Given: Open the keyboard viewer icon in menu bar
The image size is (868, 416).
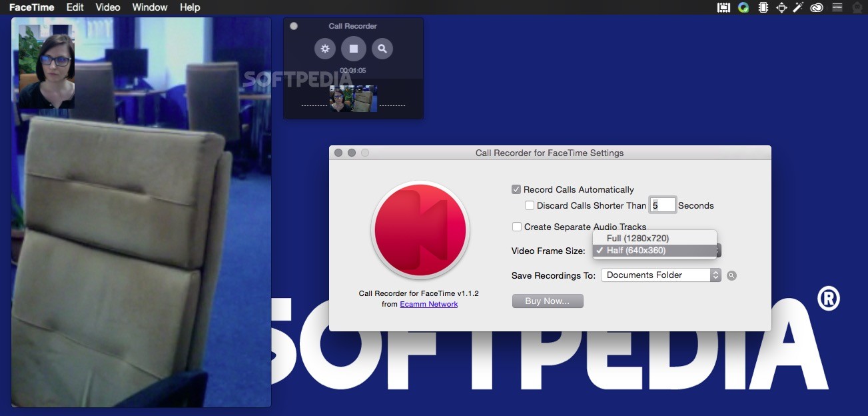Looking at the screenshot, I should [x=723, y=7].
